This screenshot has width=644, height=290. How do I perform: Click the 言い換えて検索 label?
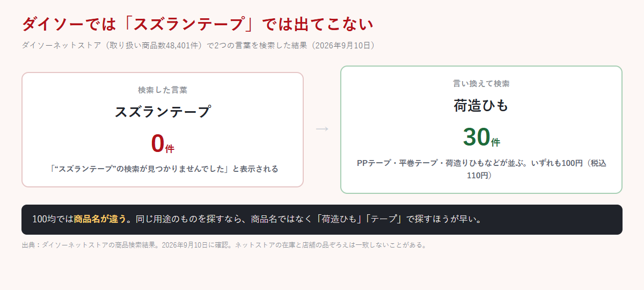pyautogui.click(x=481, y=84)
